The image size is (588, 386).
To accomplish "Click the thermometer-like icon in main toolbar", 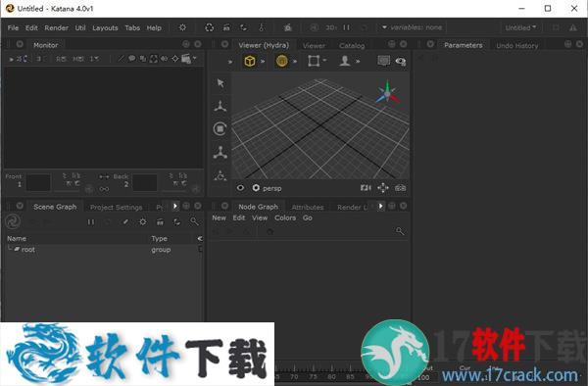I will point(262,27).
